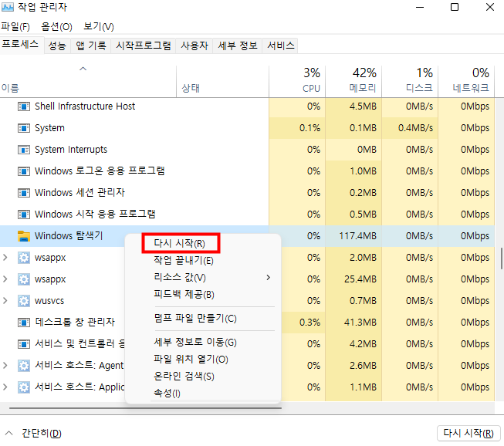Click the Windows 로그온 응용 프로그램 icon

(24, 171)
